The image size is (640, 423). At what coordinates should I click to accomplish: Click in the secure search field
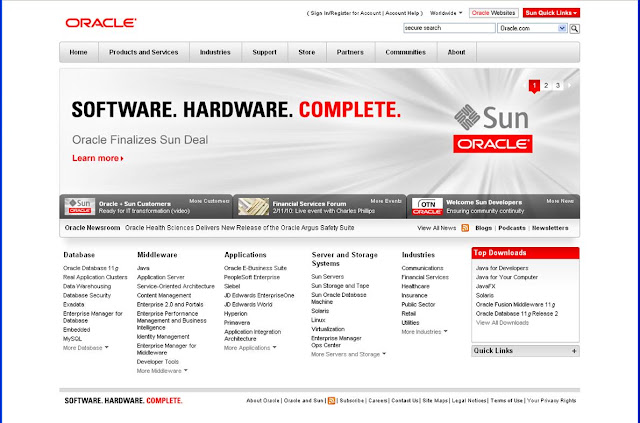click(449, 28)
